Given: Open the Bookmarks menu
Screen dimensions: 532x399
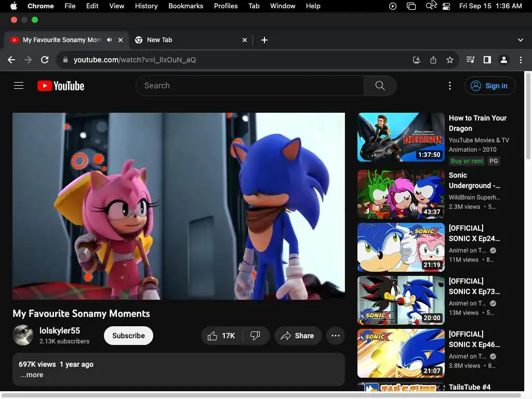Looking at the screenshot, I should 185,6.
